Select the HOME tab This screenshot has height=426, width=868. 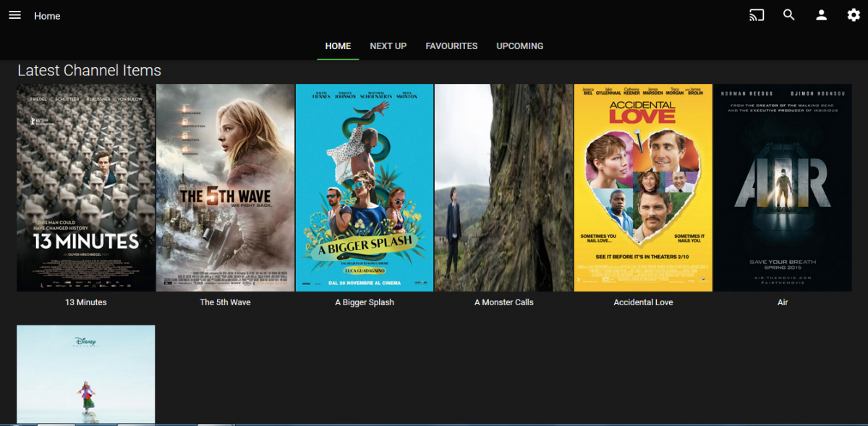click(338, 46)
